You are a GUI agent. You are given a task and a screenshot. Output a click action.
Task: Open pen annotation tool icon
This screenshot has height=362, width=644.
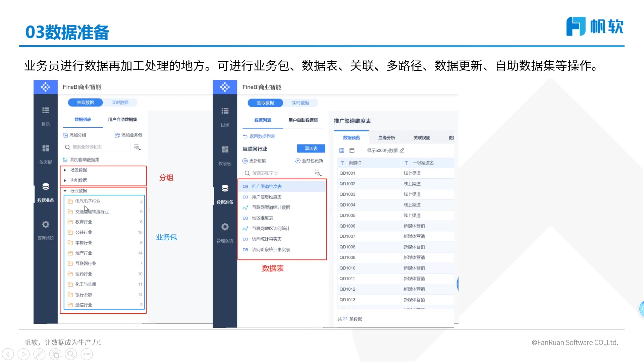[x=40, y=354]
